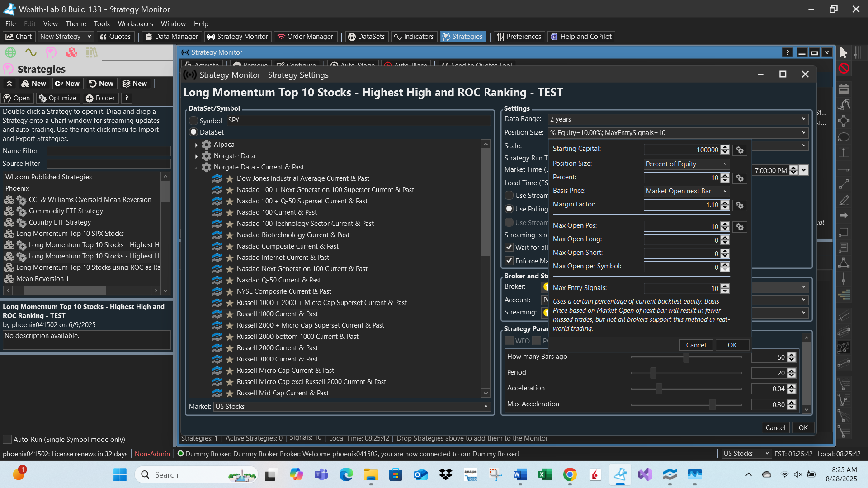The image size is (868, 488).
Task: Follow the Strategies link in status line
Action: pos(428,438)
